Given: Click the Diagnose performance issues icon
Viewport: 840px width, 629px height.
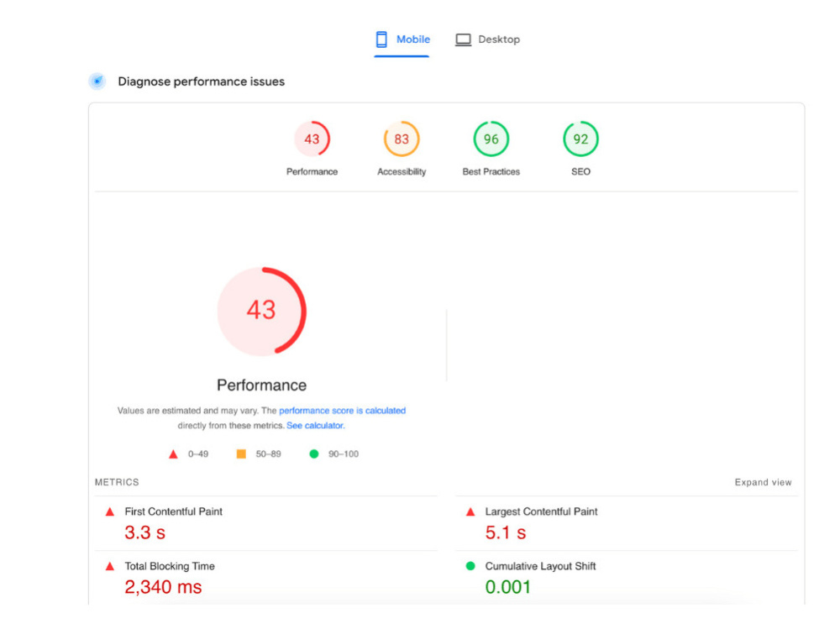Looking at the screenshot, I should pyautogui.click(x=97, y=81).
